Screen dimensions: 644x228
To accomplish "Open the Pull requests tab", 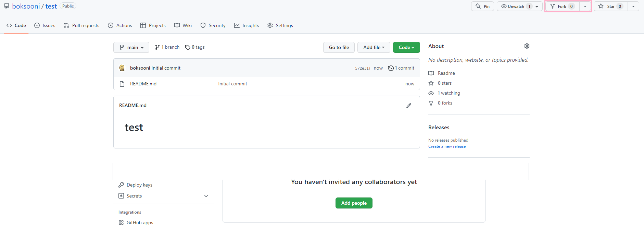I will click(x=81, y=25).
